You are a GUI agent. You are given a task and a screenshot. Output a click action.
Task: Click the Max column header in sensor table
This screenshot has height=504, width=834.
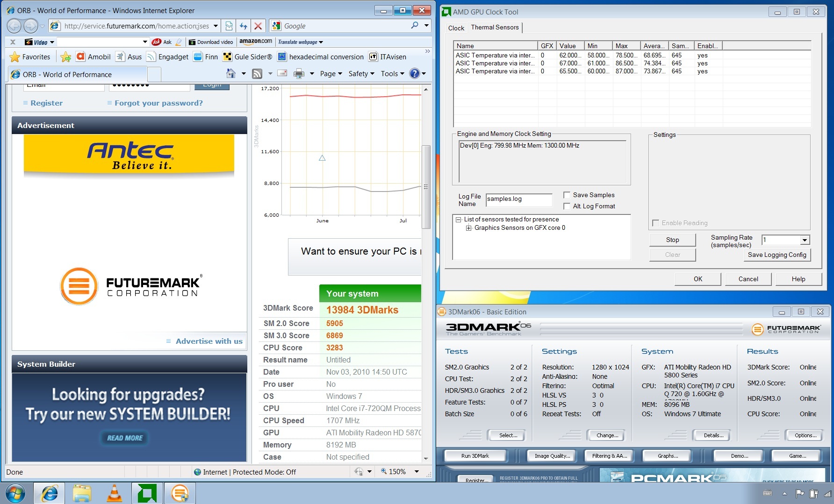626,46
